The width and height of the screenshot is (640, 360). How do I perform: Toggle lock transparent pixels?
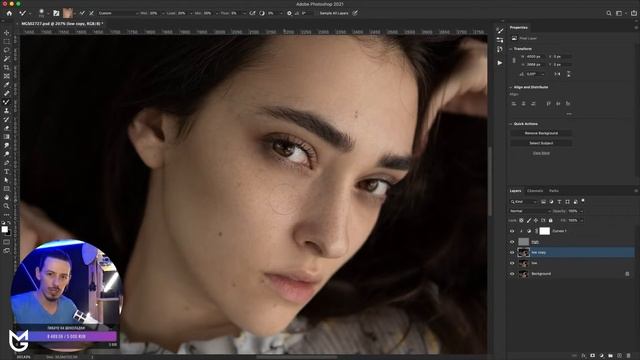click(x=521, y=220)
